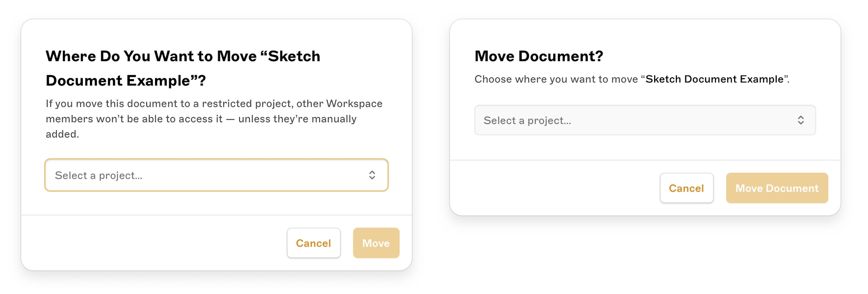Click Cancel in the left dialog
The height and width of the screenshot is (294, 868).
click(x=314, y=243)
